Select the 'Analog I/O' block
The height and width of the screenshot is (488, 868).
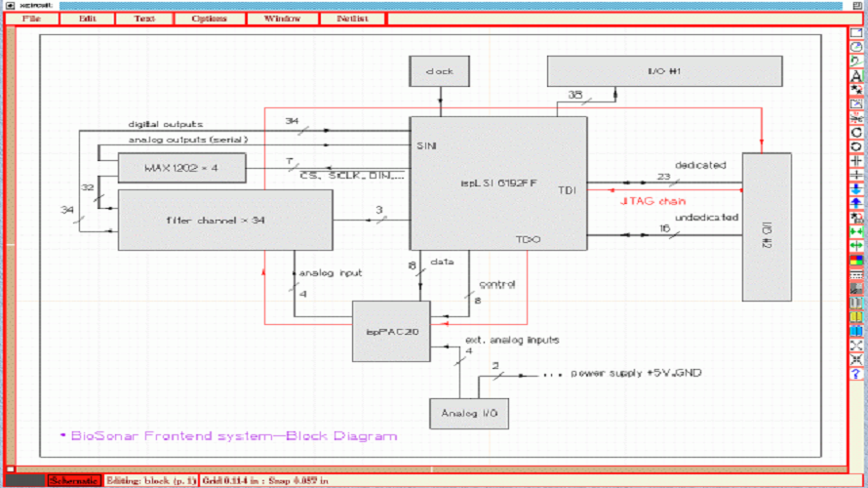tap(469, 413)
